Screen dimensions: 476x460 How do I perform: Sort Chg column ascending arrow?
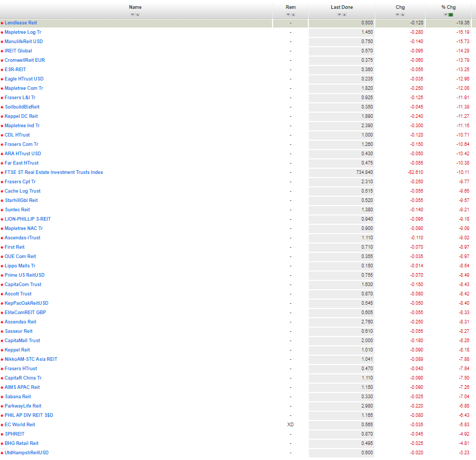click(x=402, y=15)
